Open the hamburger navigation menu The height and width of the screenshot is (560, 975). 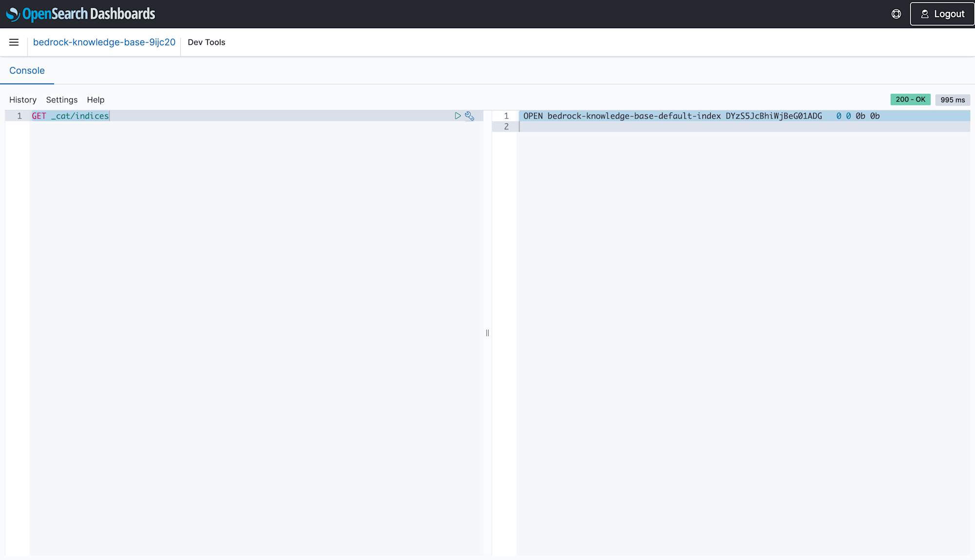(14, 42)
